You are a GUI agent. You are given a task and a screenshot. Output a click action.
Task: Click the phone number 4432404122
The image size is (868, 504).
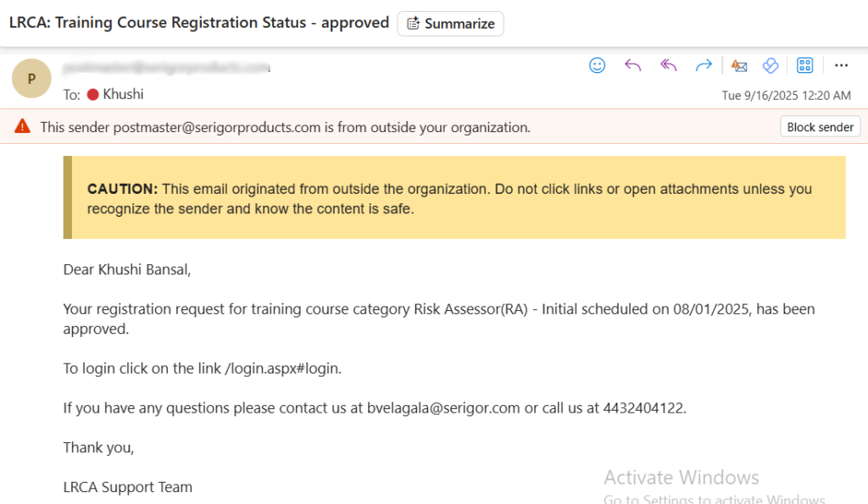pyautogui.click(x=643, y=407)
